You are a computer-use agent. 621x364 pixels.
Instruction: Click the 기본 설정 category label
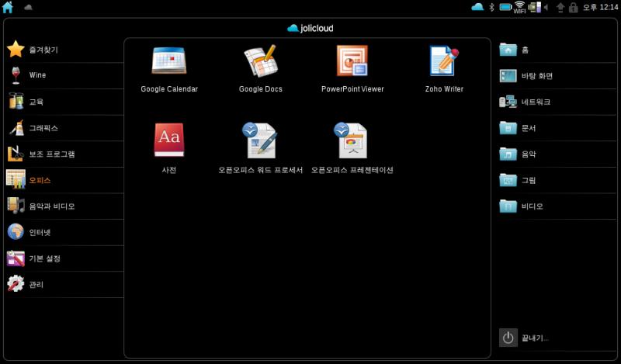pos(45,258)
